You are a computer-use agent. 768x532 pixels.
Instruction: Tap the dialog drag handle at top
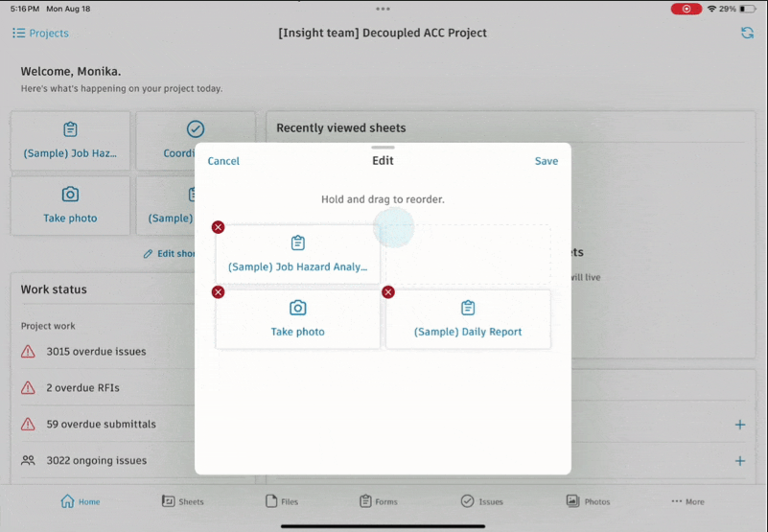click(x=383, y=148)
